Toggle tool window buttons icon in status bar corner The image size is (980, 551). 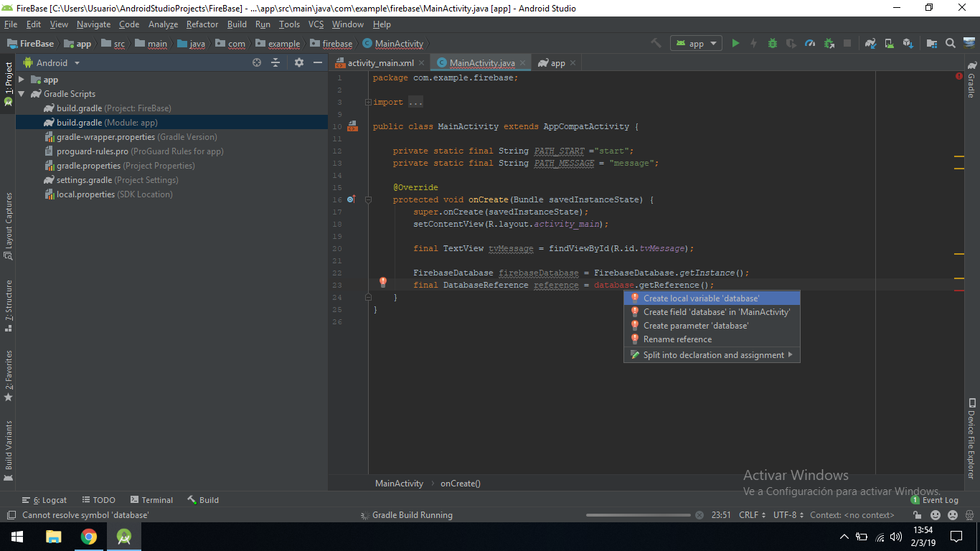pos(11,515)
